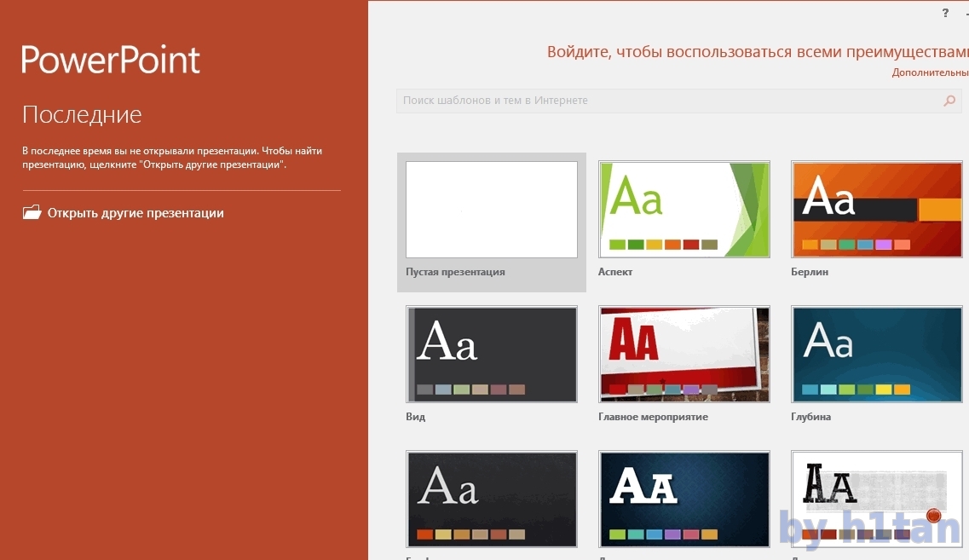The width and height of the screenshot is (969, 560).
Task: Minimize the PowerPoint window
Action: (x=966, y=14)
